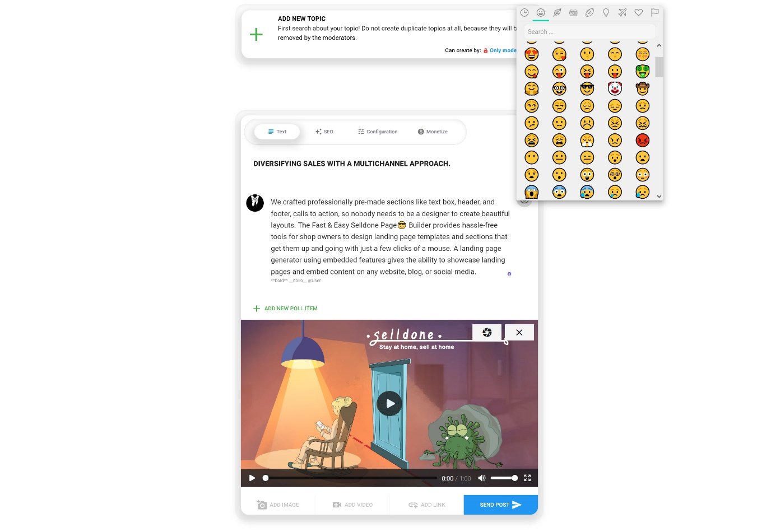Click the camera shutter icon on video

tap(487, 332)
